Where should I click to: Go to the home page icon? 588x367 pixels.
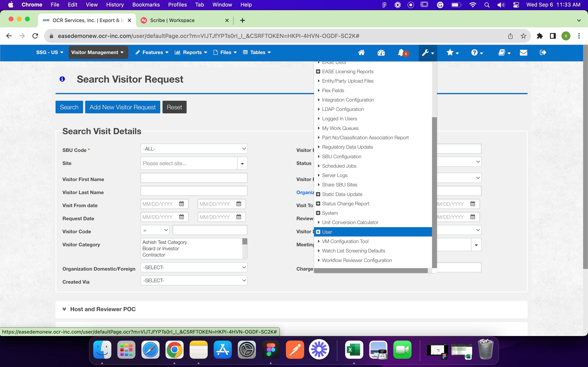pyautogui.click(x=361, y=52)
